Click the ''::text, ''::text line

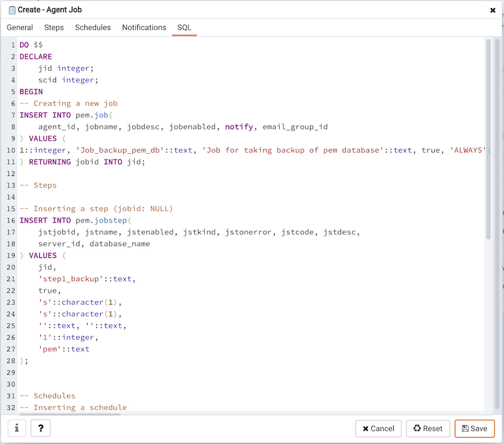tap(83, 325)
